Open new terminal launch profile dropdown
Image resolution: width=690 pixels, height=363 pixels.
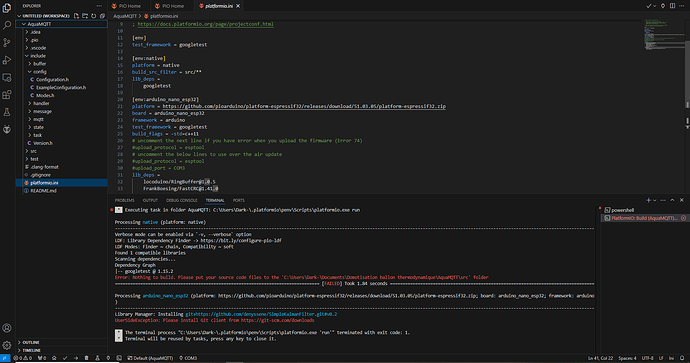(x=654, y=201)
